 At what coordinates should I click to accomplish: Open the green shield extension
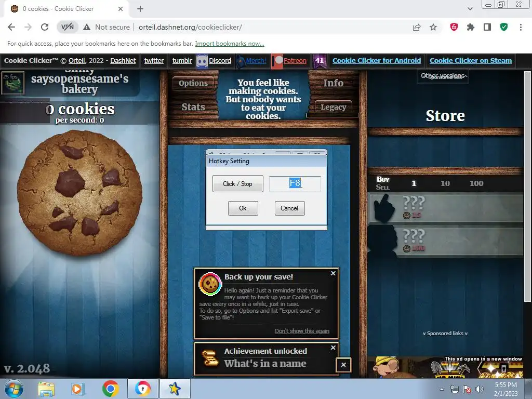[x=504, y=27]
